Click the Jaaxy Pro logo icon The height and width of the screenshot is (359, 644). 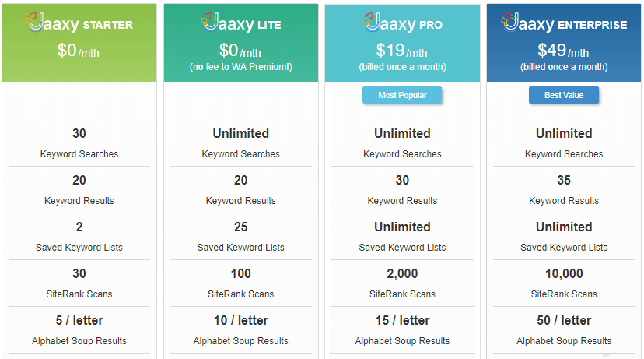pos(373,23)
